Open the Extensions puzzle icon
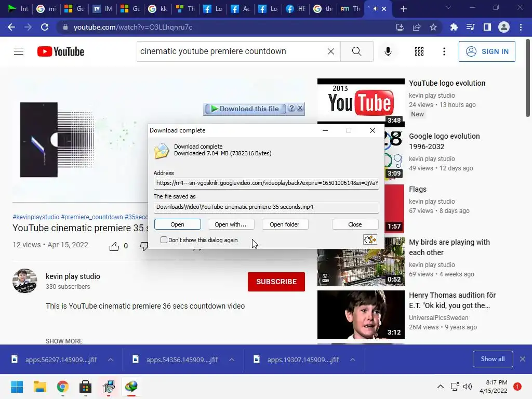Image resolution: width=532 pixels, height=399 pixels. point(454,27)
